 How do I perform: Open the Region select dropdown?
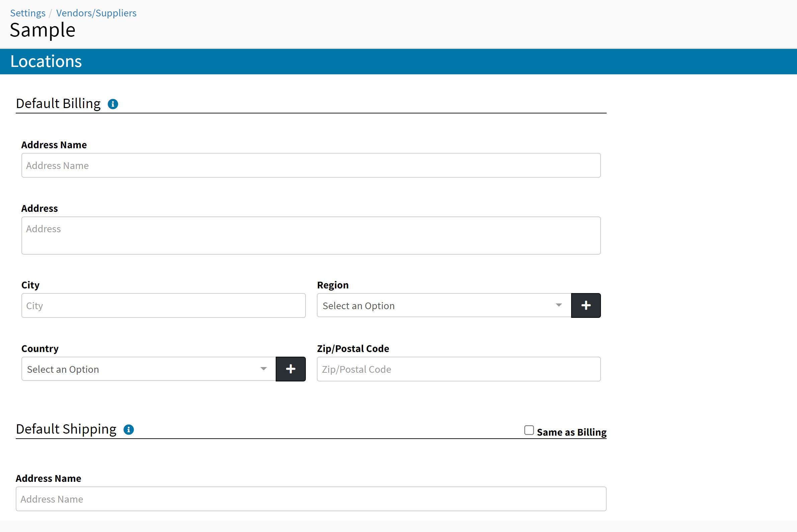(438, 305)
